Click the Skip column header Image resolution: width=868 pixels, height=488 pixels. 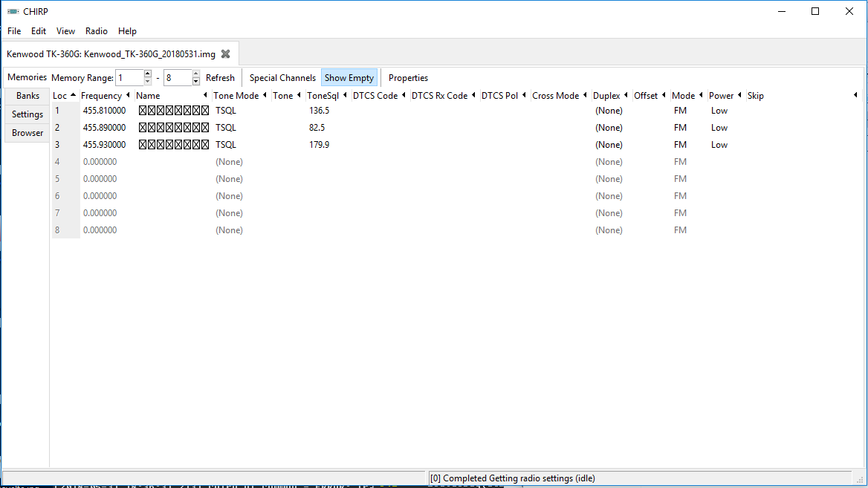[x=803, y=96]
